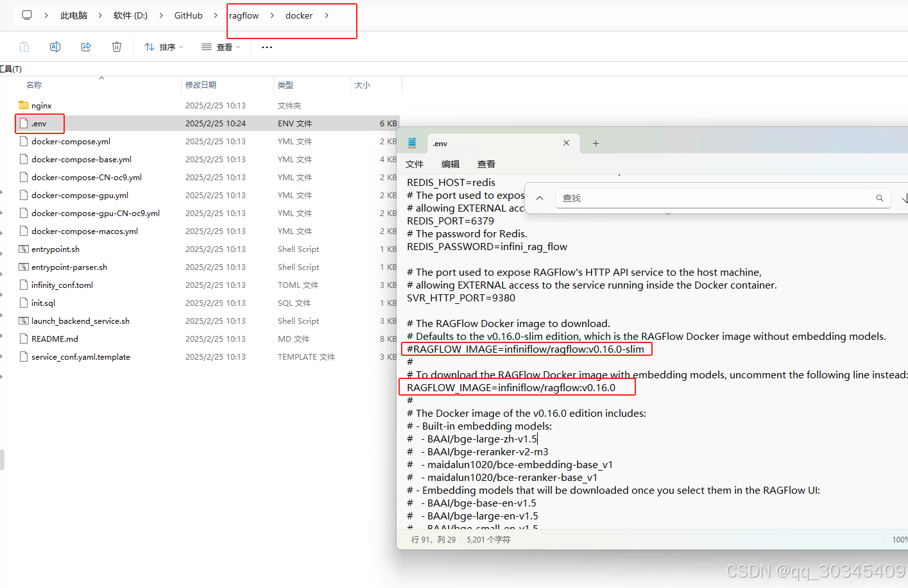This screenshot has width=908, height=588.
Task: Click the search magnifier icon in find bar
Action: coord(880,198)
